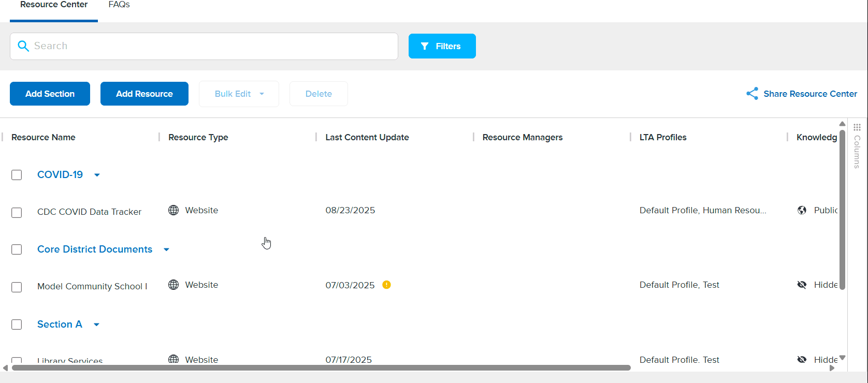Collapse the COVID-19 section arrow
868x383 pixels.
(x=97, y=175)
